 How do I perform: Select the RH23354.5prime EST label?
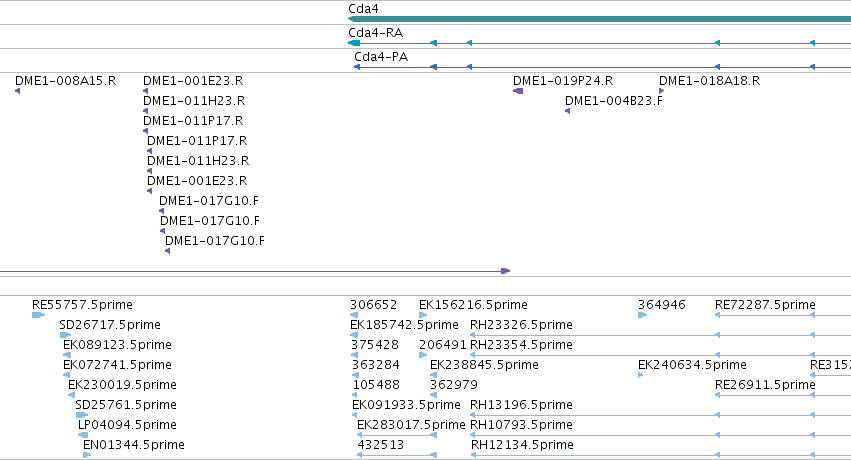pos(522,345)
